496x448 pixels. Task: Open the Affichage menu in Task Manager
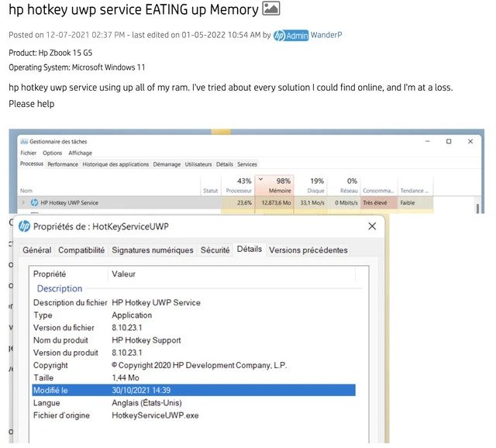point(80,153)
